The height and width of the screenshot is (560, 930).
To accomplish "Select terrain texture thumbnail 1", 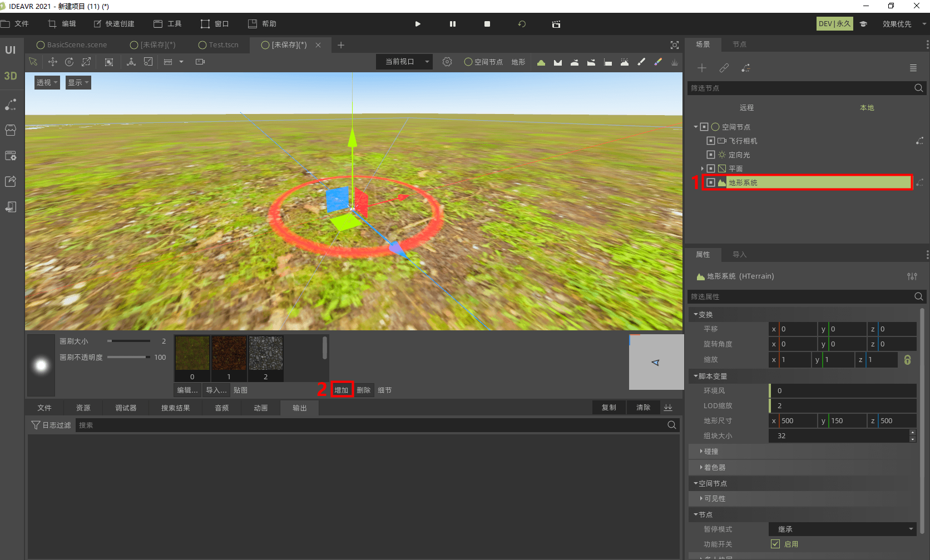I will 229,359.
